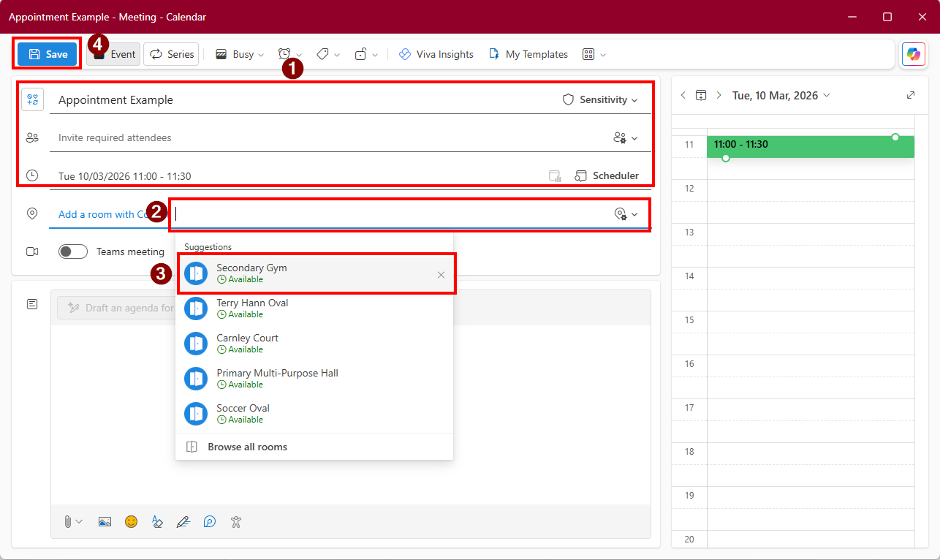Save the appointment

tap(48, 54)
